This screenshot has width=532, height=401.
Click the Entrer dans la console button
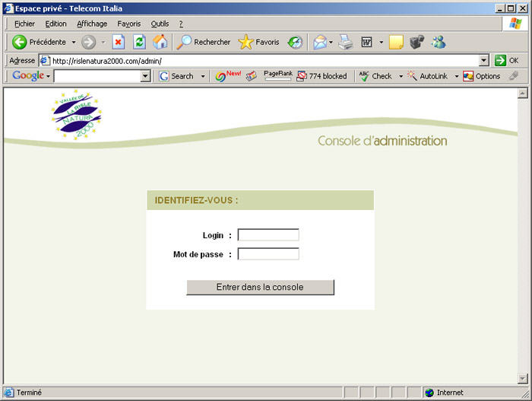[x=260, y=287]
